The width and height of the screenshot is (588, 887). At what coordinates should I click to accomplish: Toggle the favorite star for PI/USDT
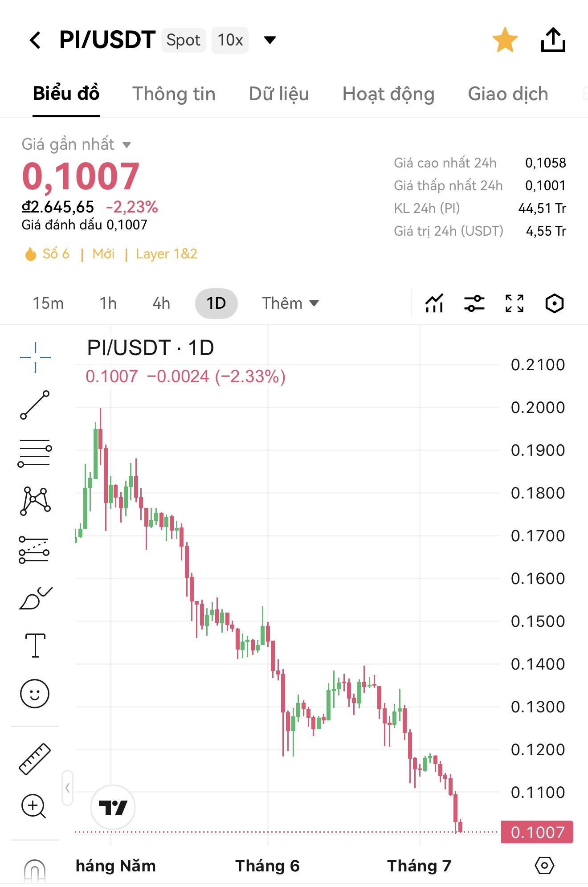click(x=505, y=40)
